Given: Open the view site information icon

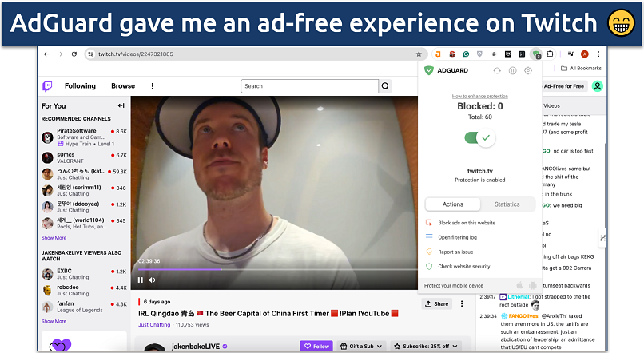Looking at the screenshot, I should [91, 54].
